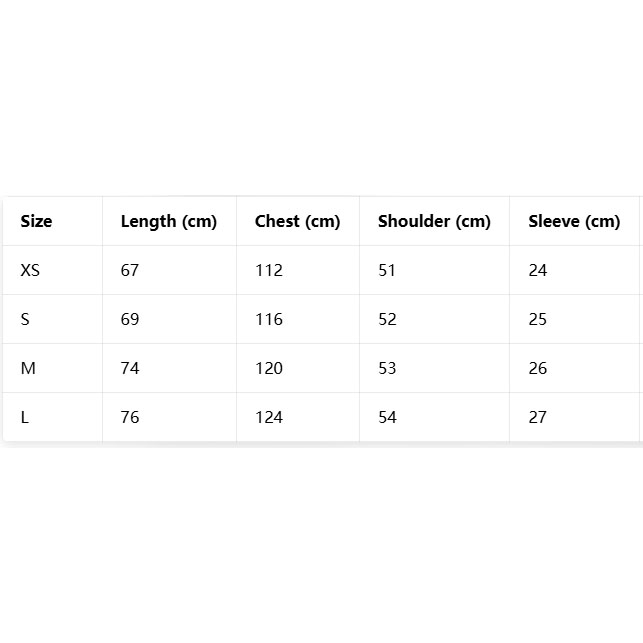Click the Sleeve (cm) column header
This screenshot has width=643, height=643.
(574, 221)
